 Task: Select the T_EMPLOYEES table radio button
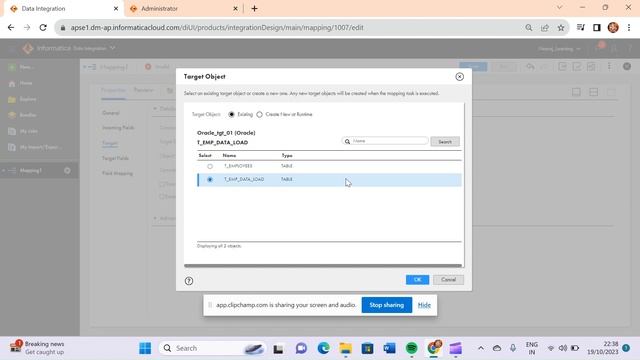[x=210, y=166]
